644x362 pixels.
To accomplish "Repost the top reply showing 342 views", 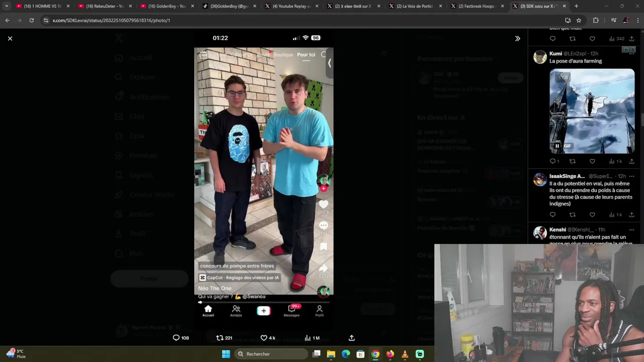I will coord(572,39).
